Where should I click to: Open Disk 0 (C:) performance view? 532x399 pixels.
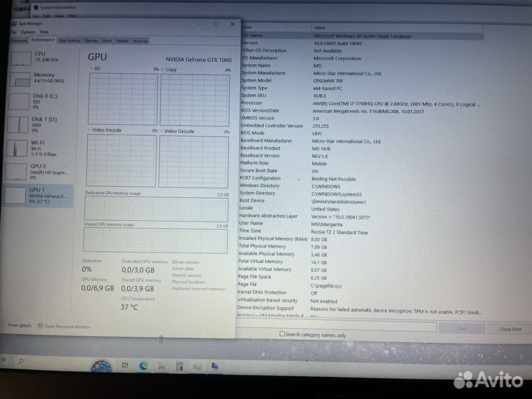(41, 101)
